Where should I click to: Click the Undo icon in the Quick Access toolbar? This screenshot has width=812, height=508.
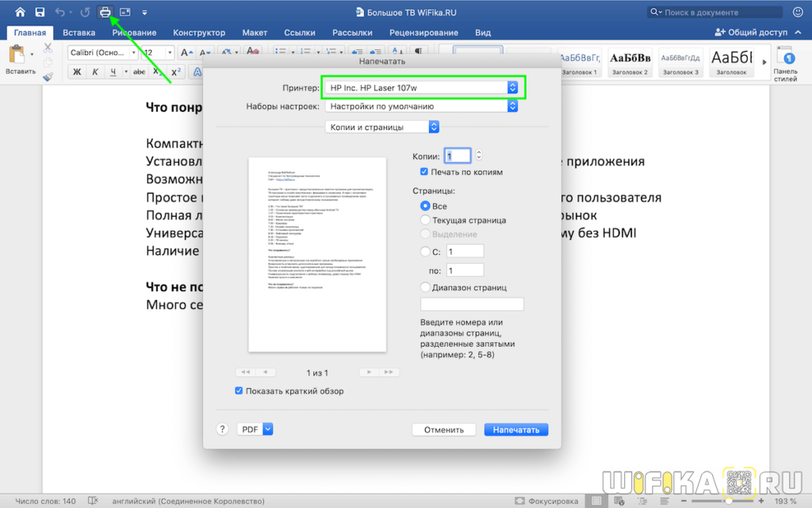tap(60, 12)
